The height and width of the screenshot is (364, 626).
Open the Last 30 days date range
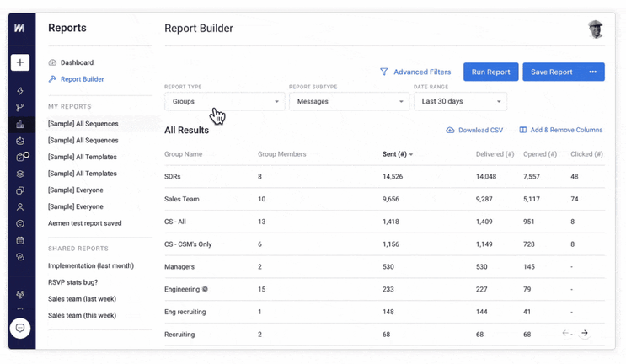(460, 101)
